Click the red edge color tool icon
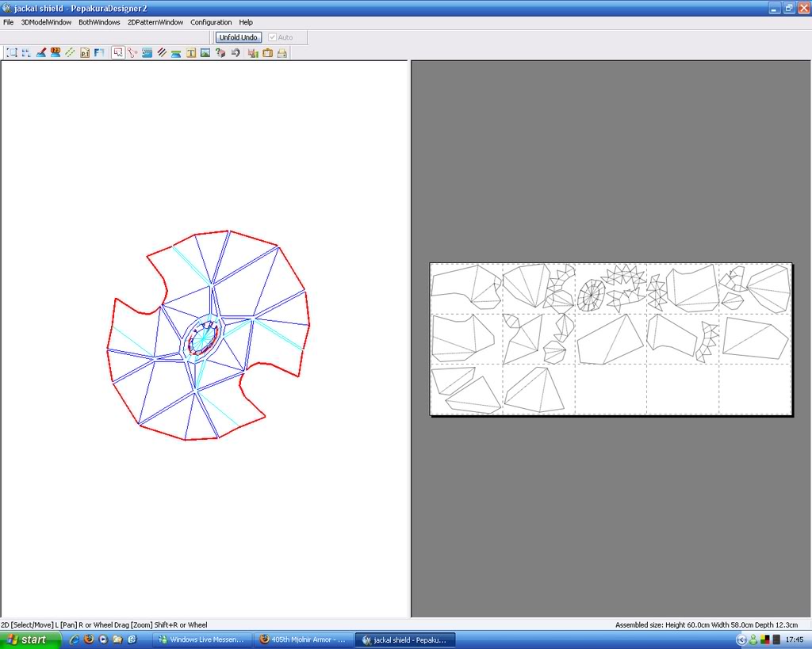Viewport: 812px width, 649px height. [x=41, y=53]
